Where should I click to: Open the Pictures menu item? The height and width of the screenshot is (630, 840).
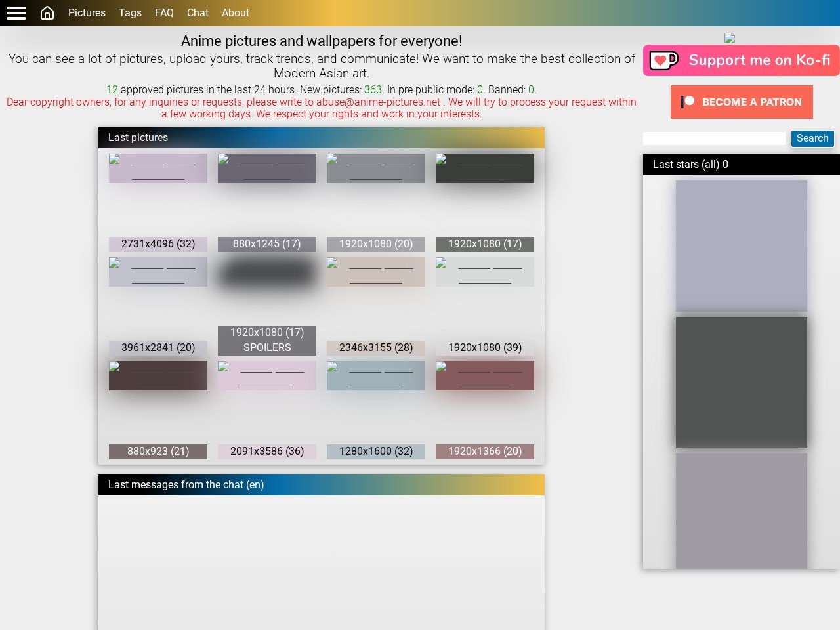coord(87,13)
